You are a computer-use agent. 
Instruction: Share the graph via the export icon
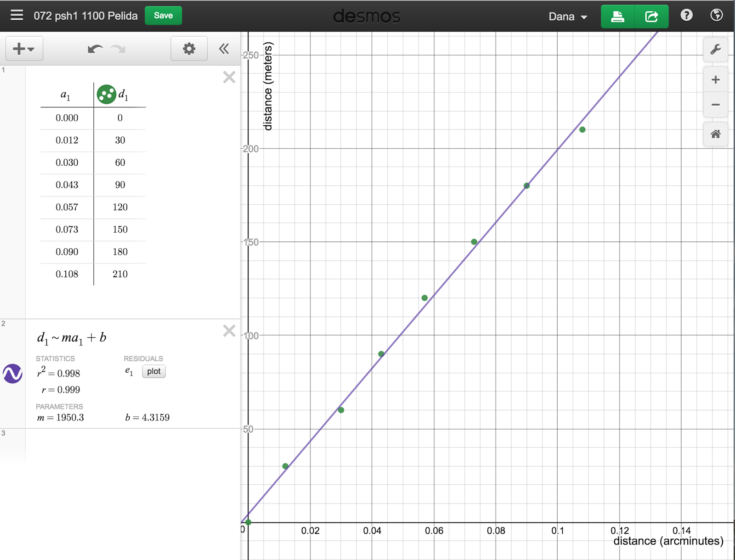[x=651, y=16]
